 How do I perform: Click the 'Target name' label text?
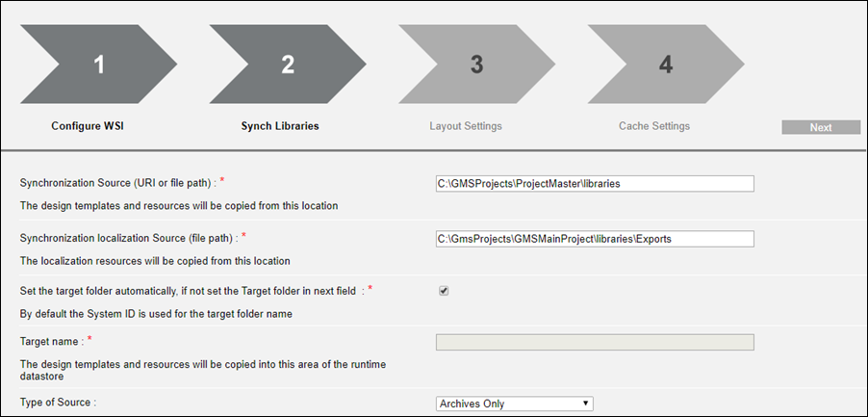[51, 341]
